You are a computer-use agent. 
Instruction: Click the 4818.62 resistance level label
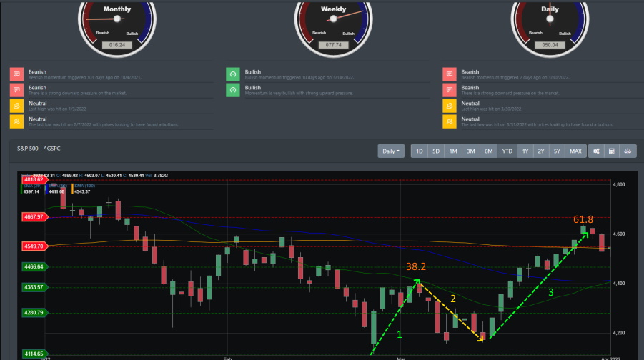coord(34,180)
